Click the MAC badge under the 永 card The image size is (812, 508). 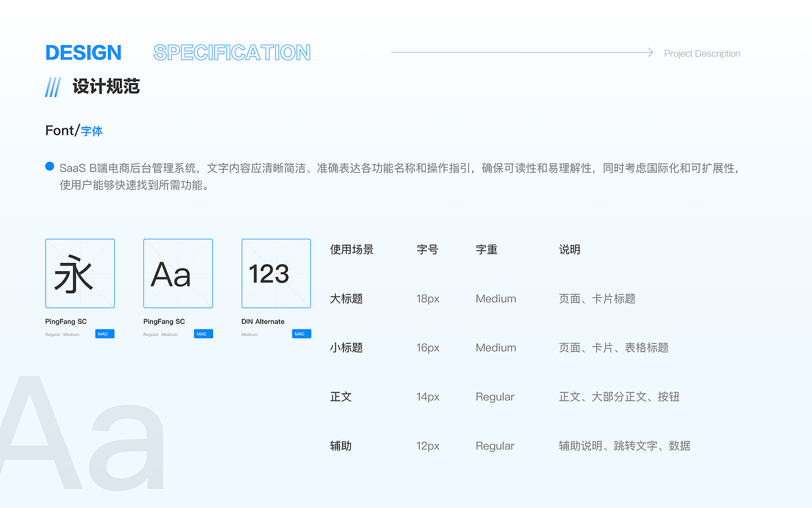point(105,334)
